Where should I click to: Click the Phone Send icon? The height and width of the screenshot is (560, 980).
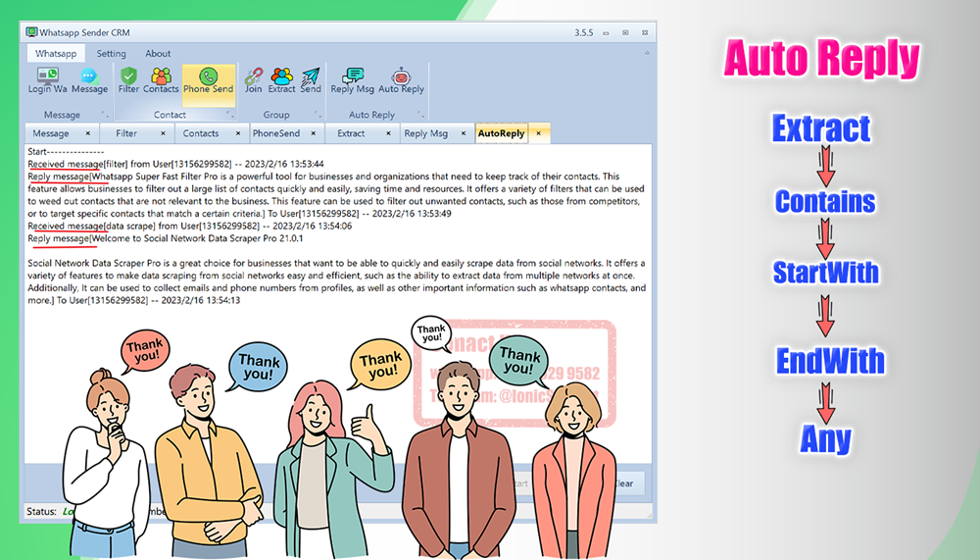tap(208, 80)
